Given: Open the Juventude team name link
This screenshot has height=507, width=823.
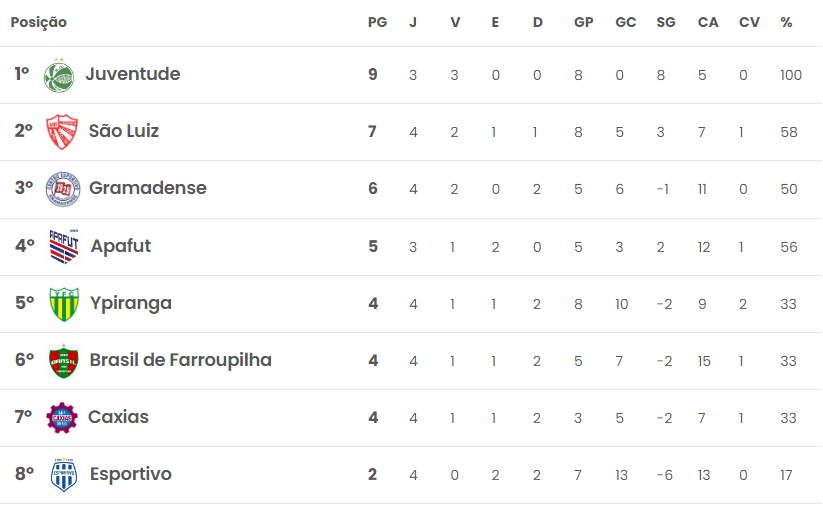Looking at the screenshot, I should (133, 74).
